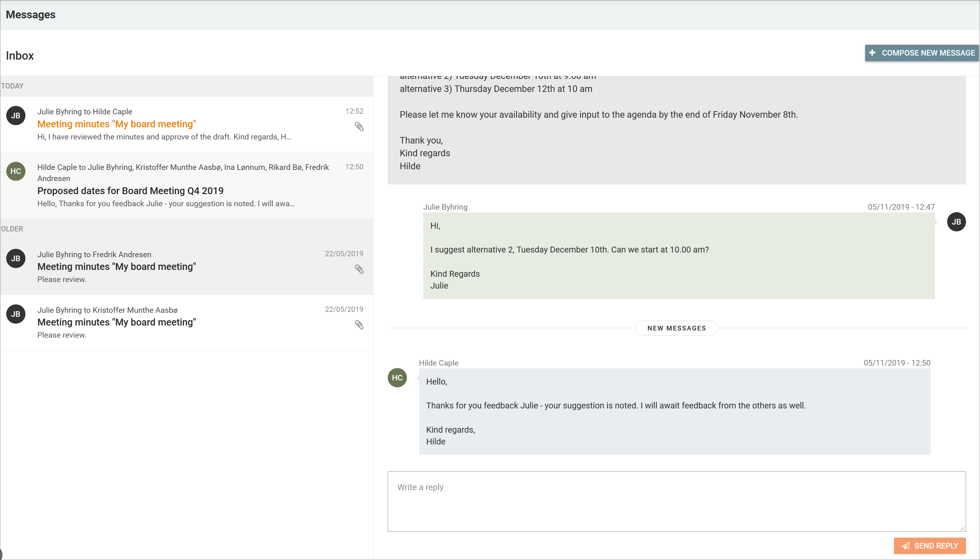Screen dimensions: 980x560
Task: Click JB avatar of Julie to Hilde message
Action: (16, 116)
